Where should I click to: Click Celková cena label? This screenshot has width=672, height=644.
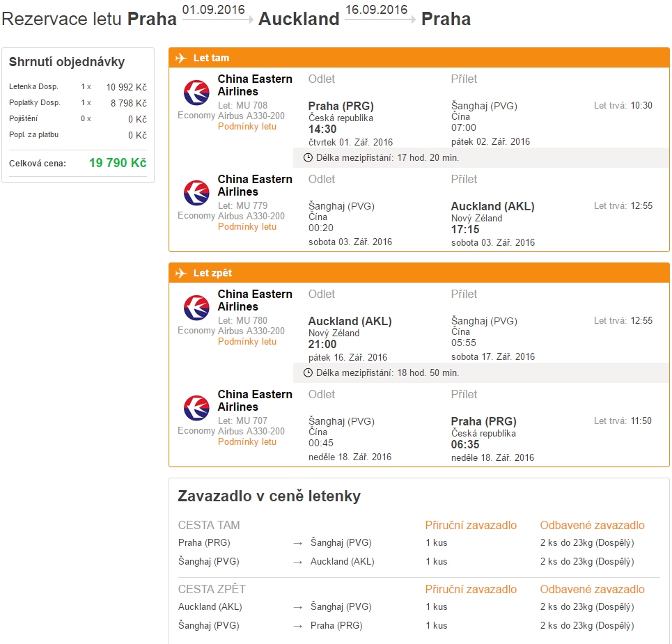click(x=38, y=163)
